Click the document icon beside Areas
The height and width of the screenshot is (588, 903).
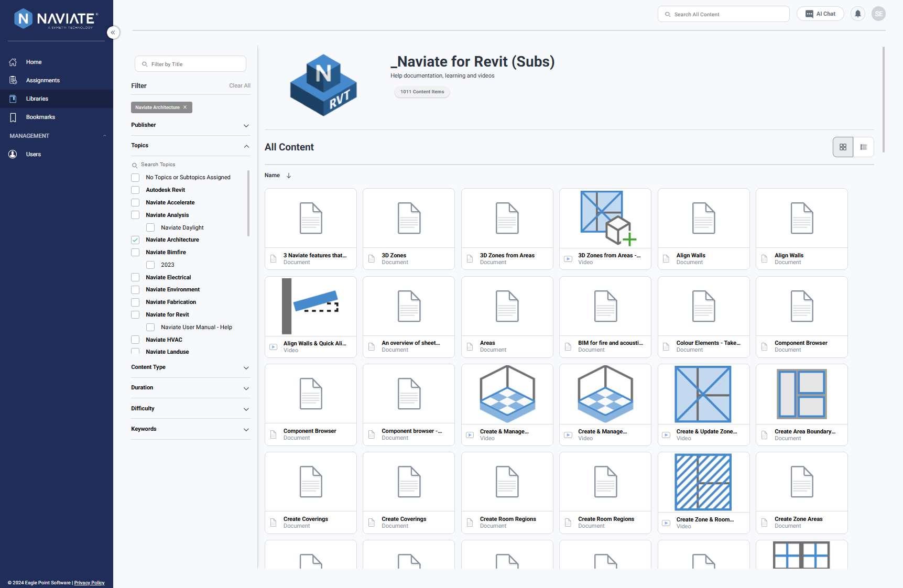pyautogui.click(x=470, y=346)
